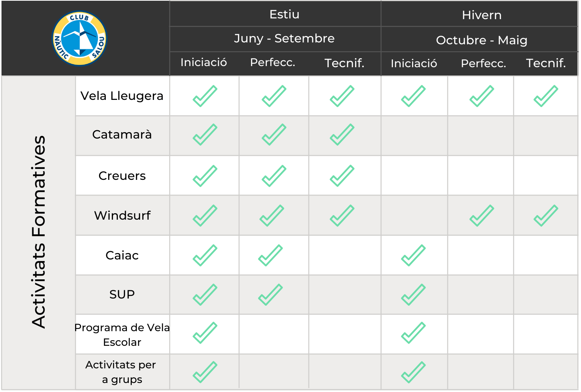Click Vela Lleugera summer Iniciació checkmark
The height and width of the screenshot is (392, 581).
click(x=205, y=96)
